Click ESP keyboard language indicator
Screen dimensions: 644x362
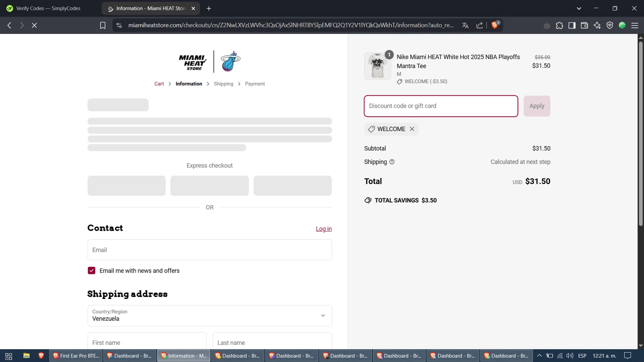click(582, 356)
